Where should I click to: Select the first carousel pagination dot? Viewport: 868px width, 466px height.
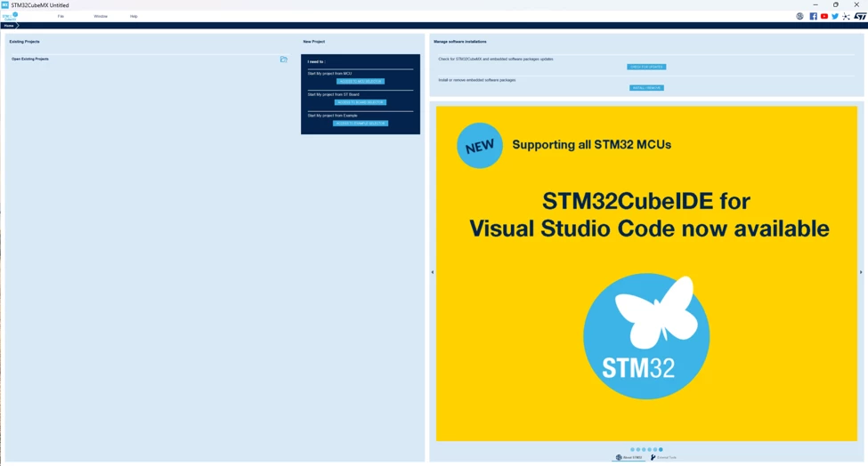(632, 449)
